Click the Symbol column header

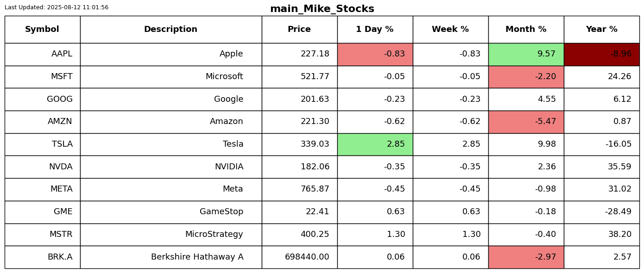tap(42, 30)
